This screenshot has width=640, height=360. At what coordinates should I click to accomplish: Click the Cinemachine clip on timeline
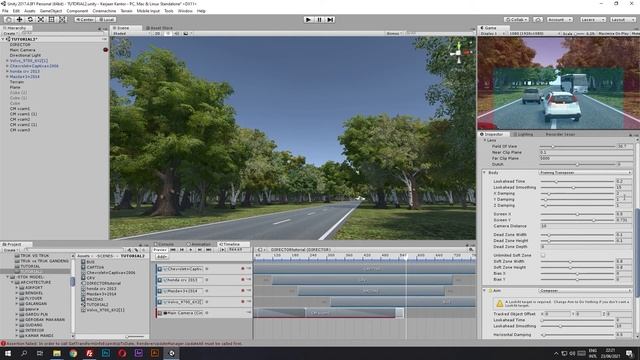350,313
